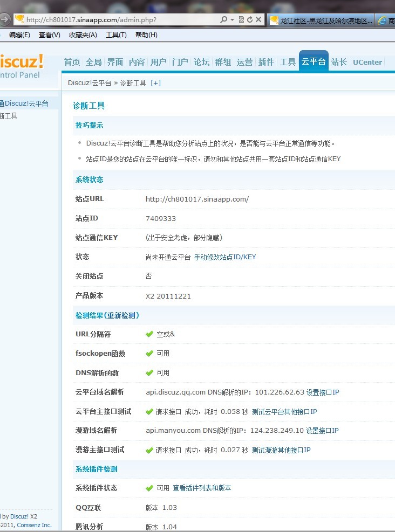The height and width of the screenshot is (532, 395).
Task: Go to the 首页 admin tab
Action: pos(72,62)
